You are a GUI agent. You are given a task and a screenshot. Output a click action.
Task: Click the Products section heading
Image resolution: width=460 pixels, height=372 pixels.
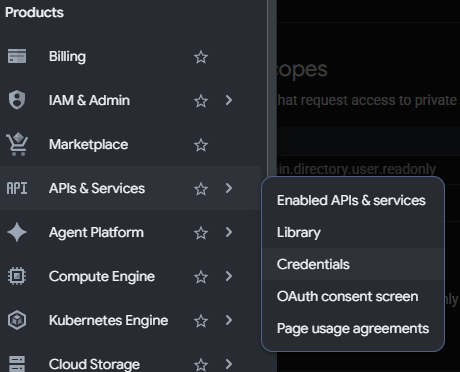click(34, 12)
